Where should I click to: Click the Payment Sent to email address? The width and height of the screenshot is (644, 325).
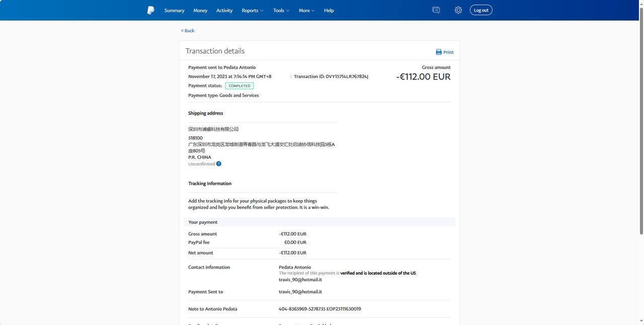[300, 292]
